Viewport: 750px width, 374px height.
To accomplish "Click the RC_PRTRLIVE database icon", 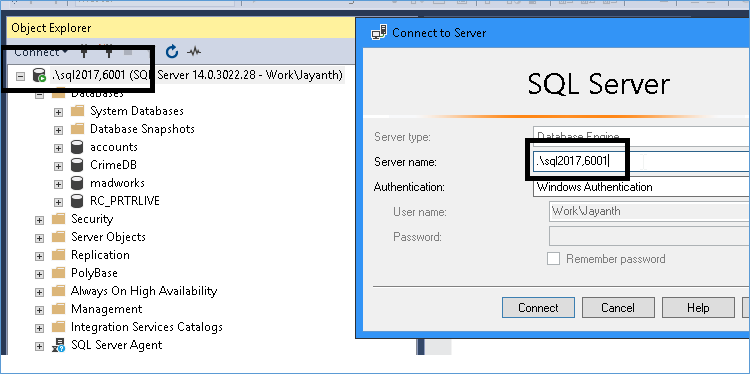I will (x=77, y=201).
